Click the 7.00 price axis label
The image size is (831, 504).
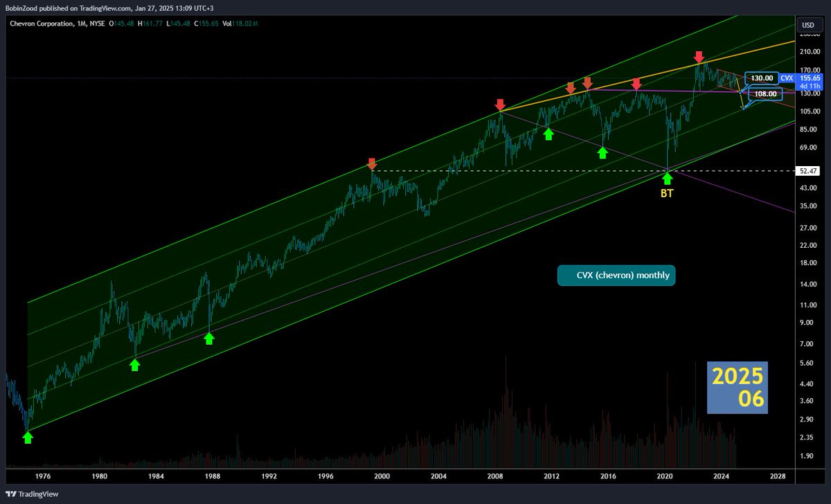[807, 344]
